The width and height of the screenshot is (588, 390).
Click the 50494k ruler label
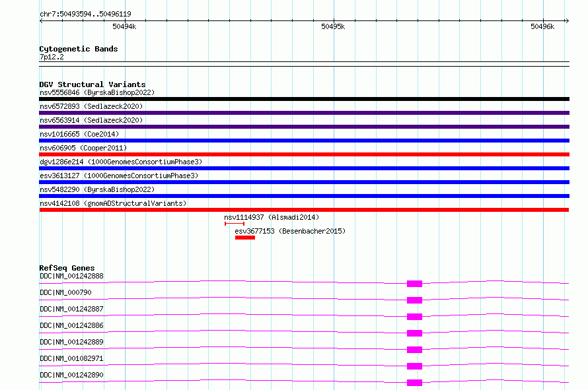coord(124,26)
